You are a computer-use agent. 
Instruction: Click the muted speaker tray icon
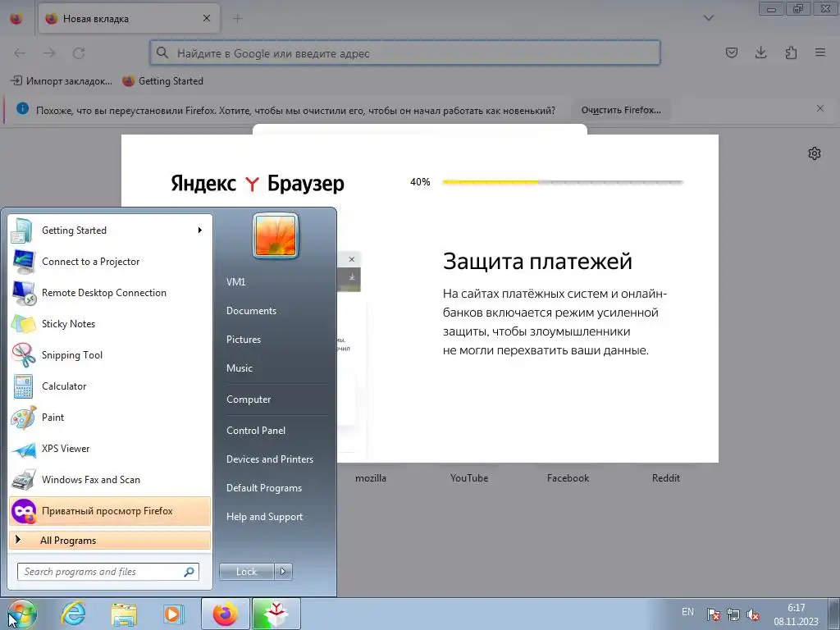(x=753, y=614)
